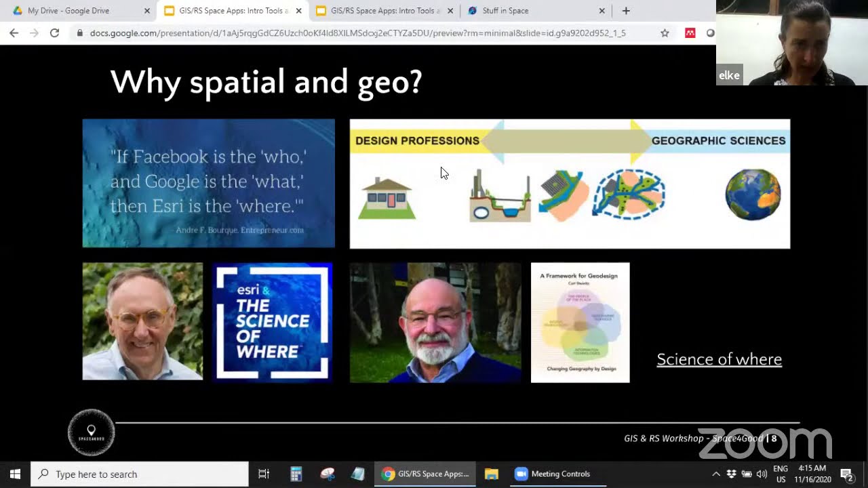Change ENG US input language
Screen dimensions: 868x488
pos(781,474)
